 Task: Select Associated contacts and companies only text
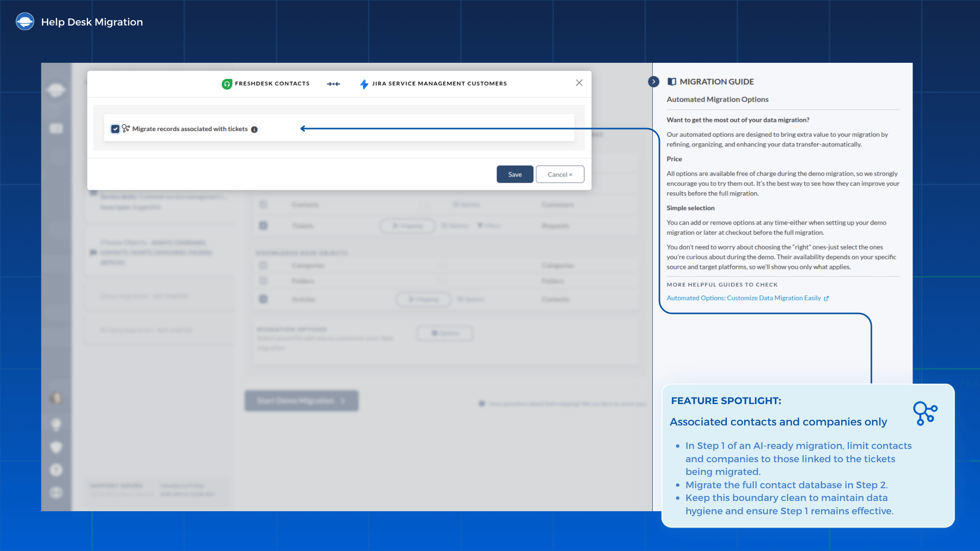[x=778, y=422]
